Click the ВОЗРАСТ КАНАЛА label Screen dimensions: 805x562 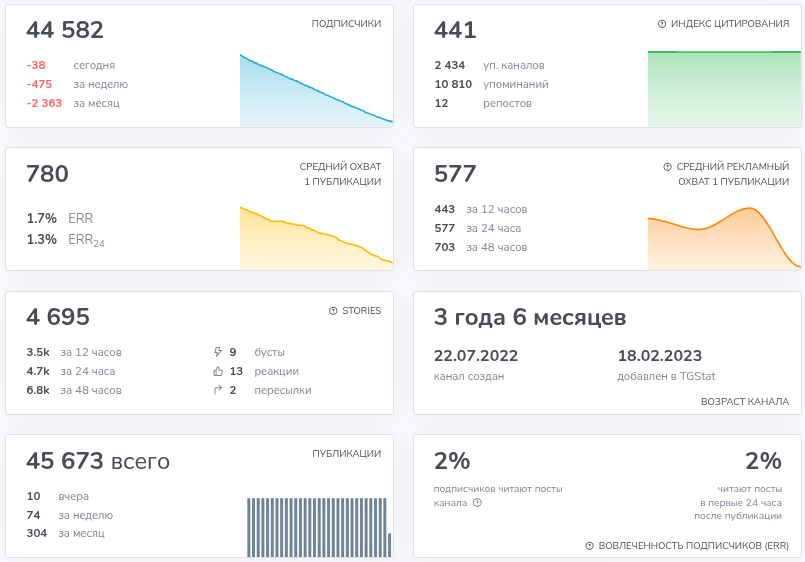[x=745, y=402]
